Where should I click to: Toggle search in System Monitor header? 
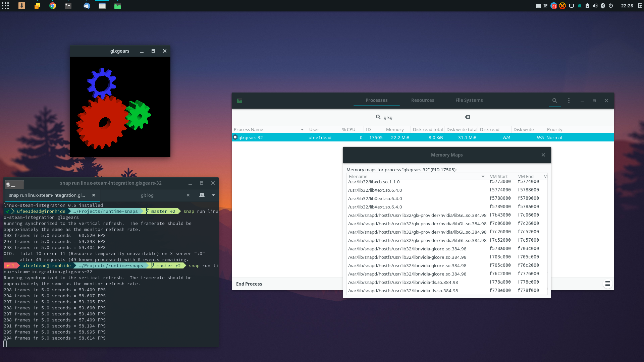555,101
